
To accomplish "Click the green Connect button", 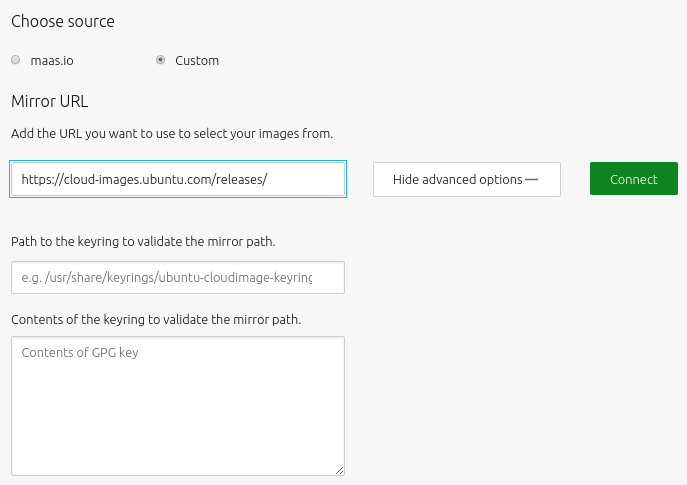I will click(634, 179).
